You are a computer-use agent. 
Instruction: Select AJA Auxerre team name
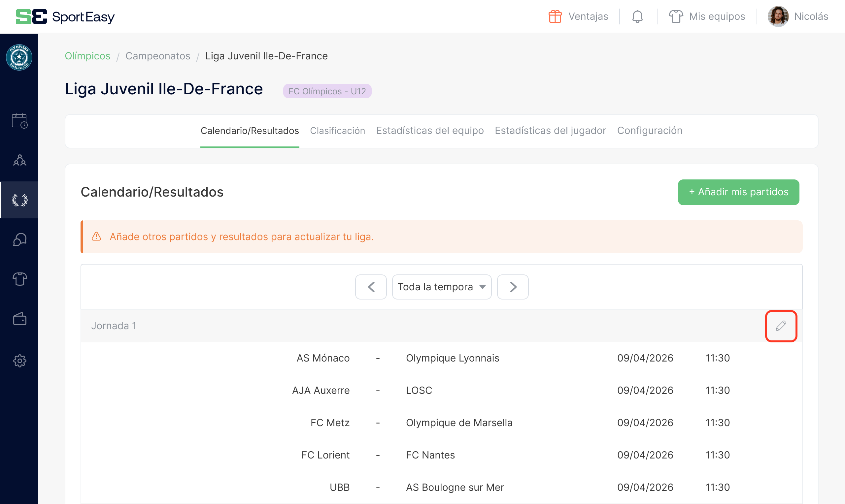(321, 391)
